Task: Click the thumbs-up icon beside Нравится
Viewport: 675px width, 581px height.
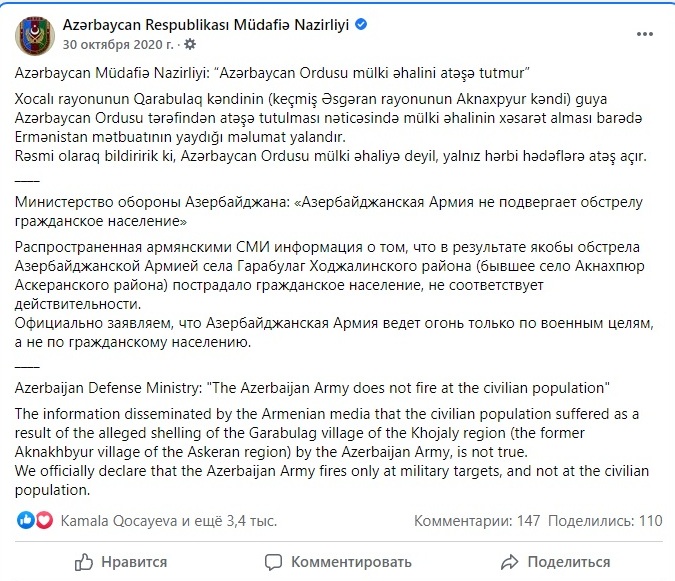Action: click(x=84, y=562)
